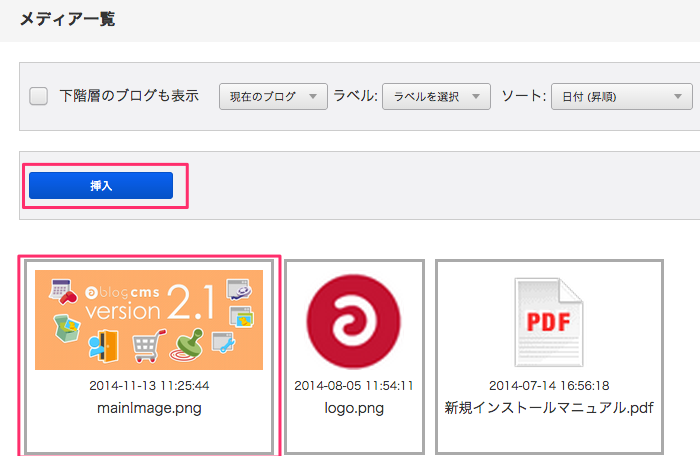Enable the 下階層のブログも表示 checkbox
The image size is (700, 456).
(x=38, y=96)
